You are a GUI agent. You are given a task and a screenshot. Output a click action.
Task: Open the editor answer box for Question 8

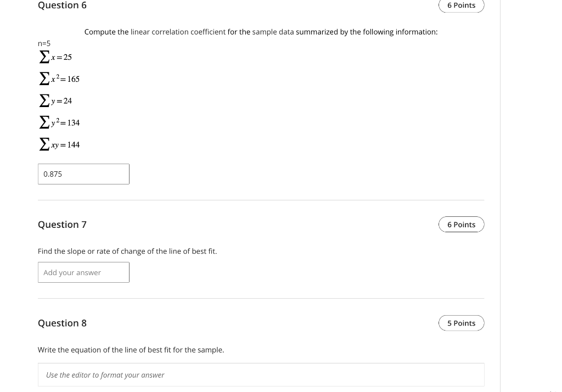(x=261, y=374)
